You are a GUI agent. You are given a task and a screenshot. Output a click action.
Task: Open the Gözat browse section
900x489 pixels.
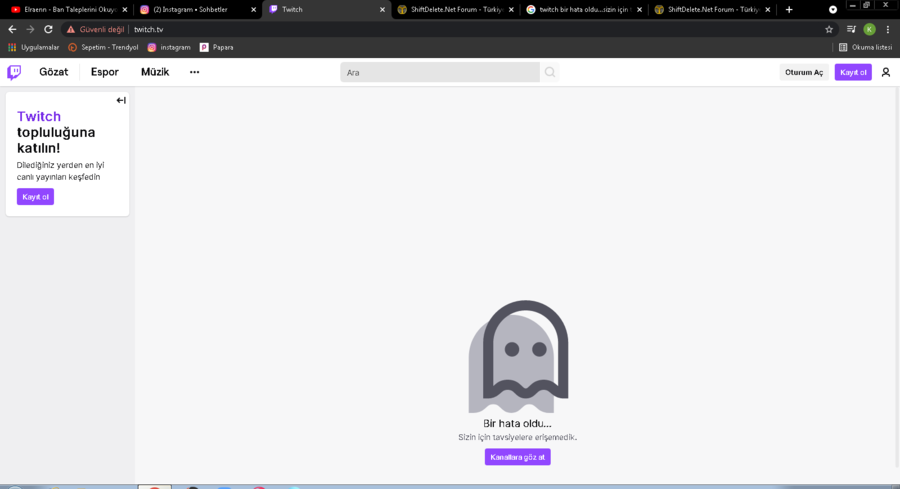click(53, 72)
